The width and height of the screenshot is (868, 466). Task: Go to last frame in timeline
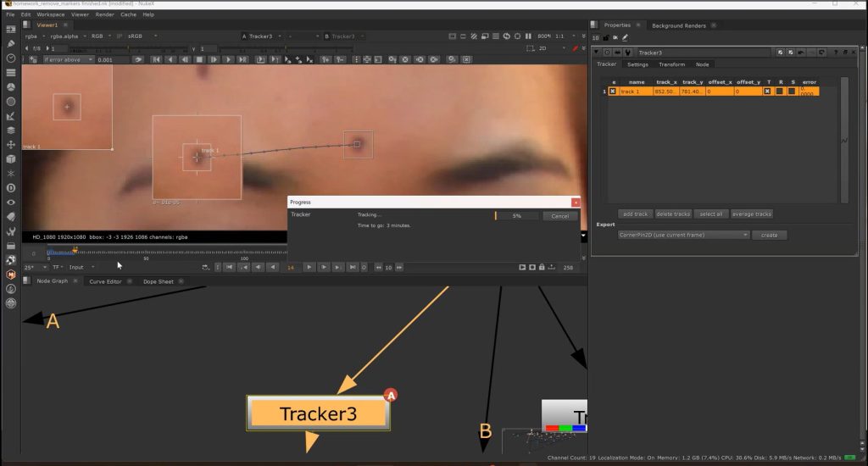coord(352,267)
